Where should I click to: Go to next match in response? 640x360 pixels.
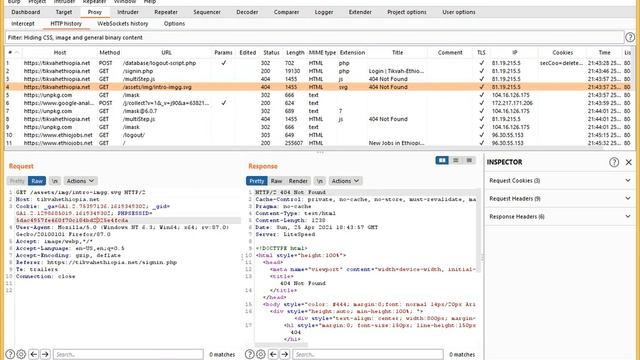tap(284, 354)
